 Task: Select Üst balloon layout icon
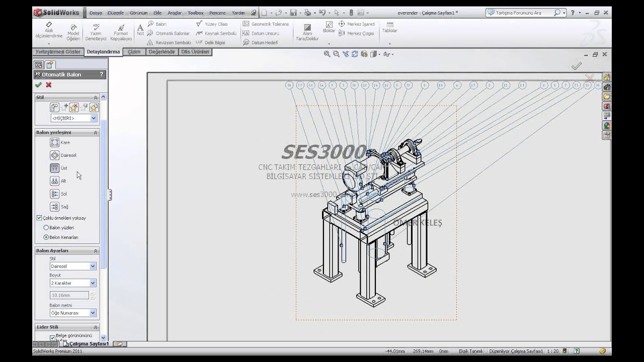tap(55, 168)
